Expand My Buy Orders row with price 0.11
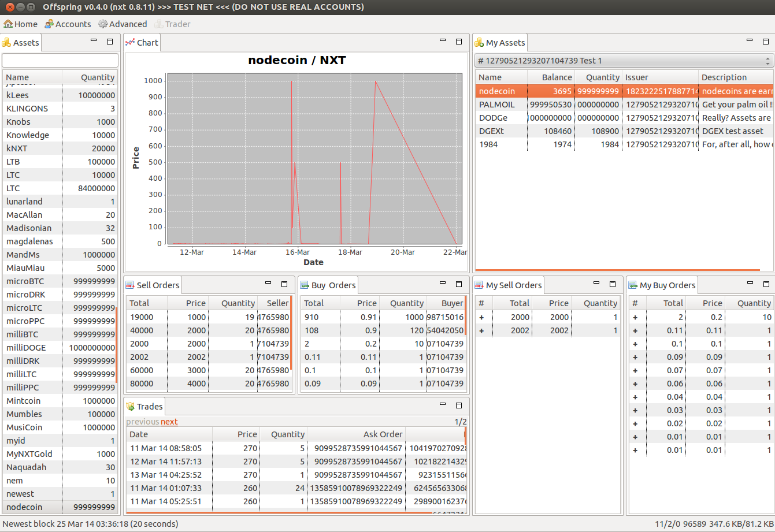This screenshot has width=775, height=532. (x=635, y=330)
